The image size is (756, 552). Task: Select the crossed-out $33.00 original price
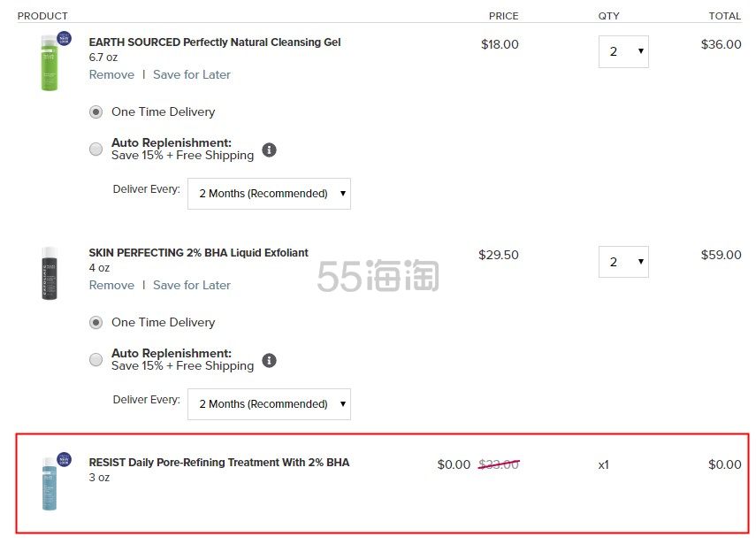tap(499, 464)
